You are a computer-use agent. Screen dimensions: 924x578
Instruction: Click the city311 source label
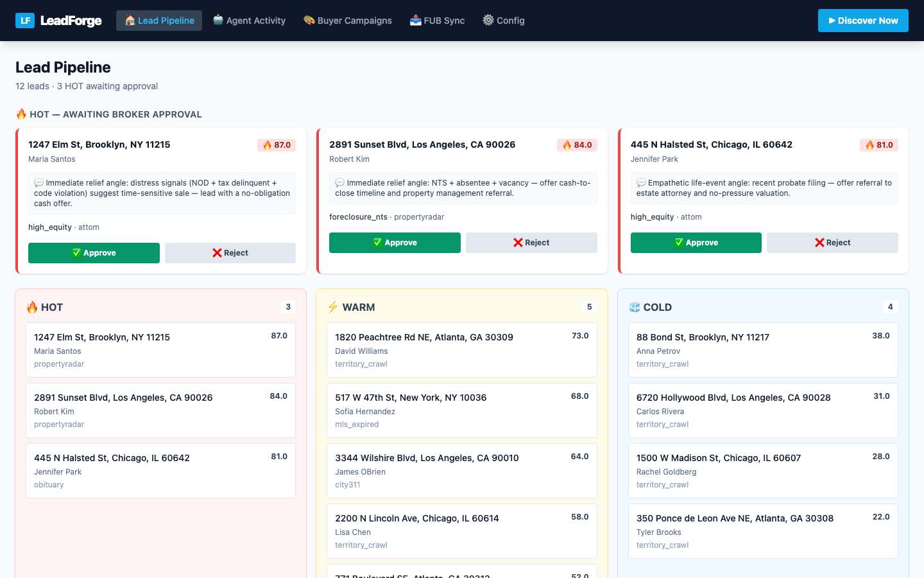tap(348, 485)
